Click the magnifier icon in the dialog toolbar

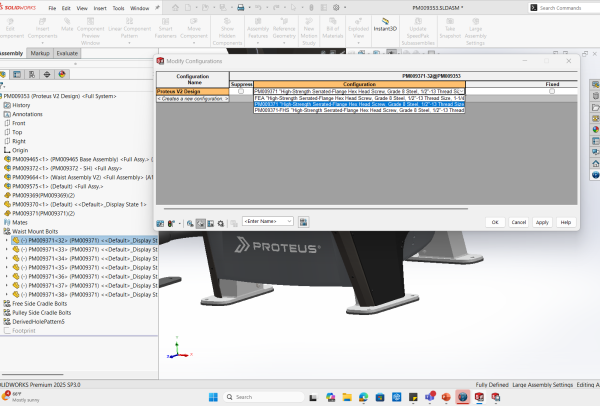(190, 223)
